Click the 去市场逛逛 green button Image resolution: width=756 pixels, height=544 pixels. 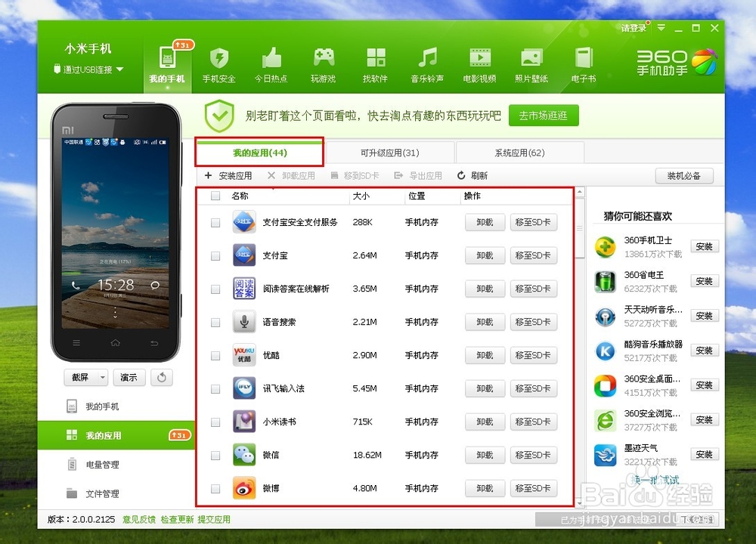tap(544, 116)
